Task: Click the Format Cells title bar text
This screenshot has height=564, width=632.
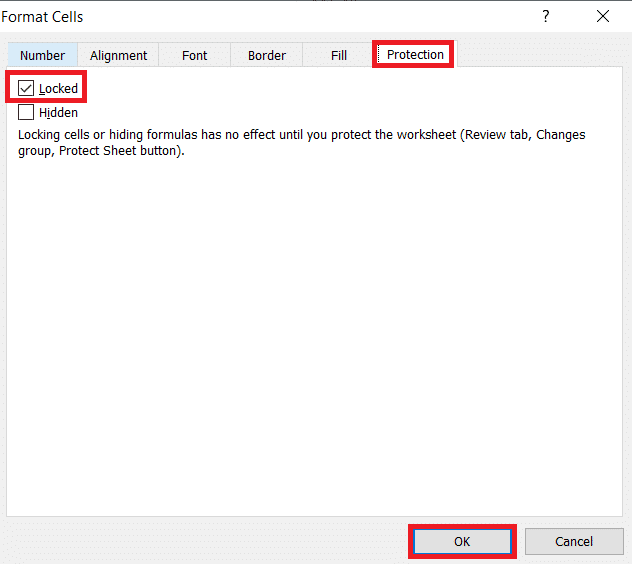Action: (43, 17)
